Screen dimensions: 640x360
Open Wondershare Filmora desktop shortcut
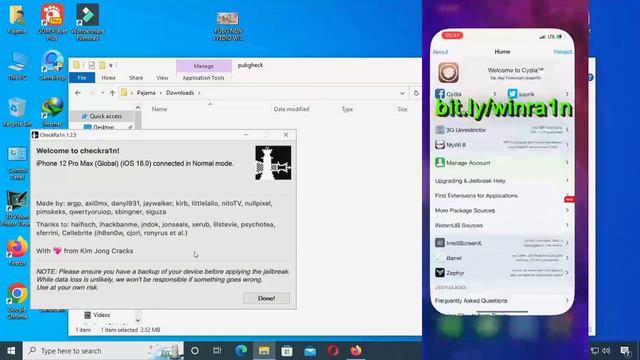87,22
